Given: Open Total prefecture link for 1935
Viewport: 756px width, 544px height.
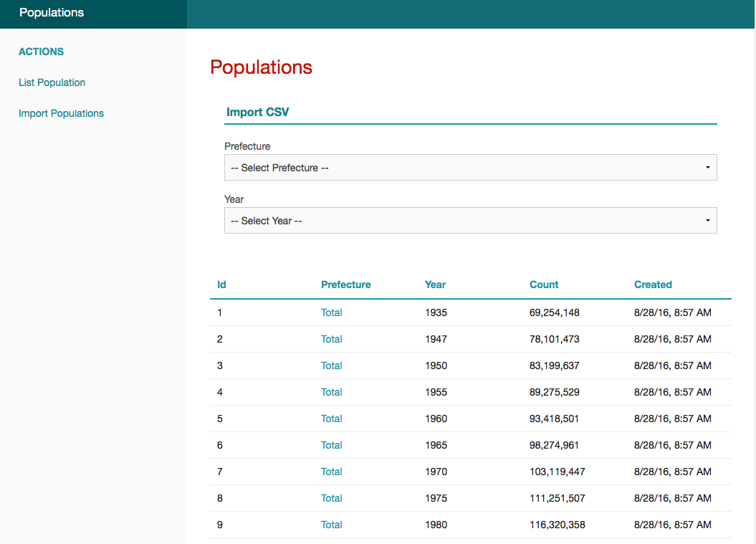Looking at the screenshot, I should point(332,312).
